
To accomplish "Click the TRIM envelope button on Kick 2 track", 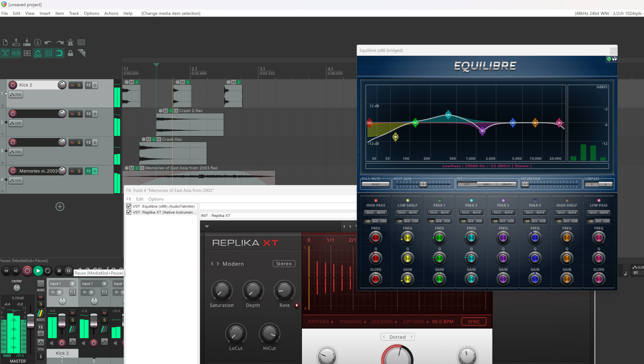I will coord(16,95).
